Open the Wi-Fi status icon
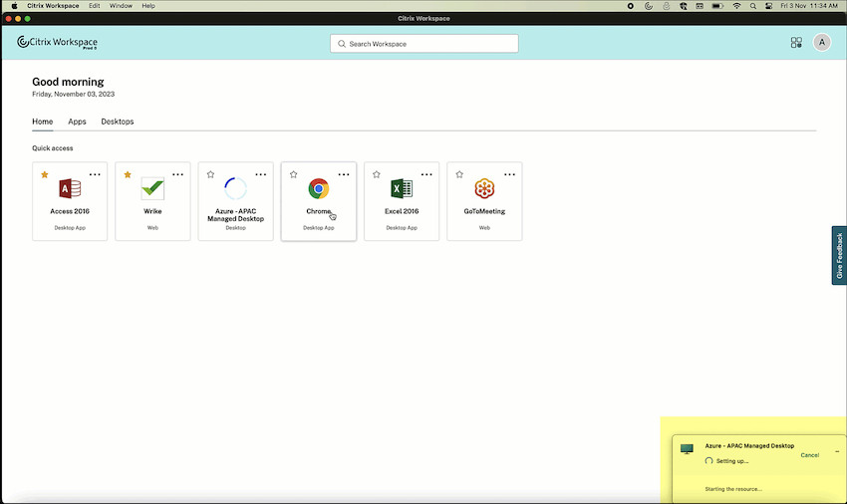Image resolution: width=847 pixels, height=504 pixels. (736, 6)
